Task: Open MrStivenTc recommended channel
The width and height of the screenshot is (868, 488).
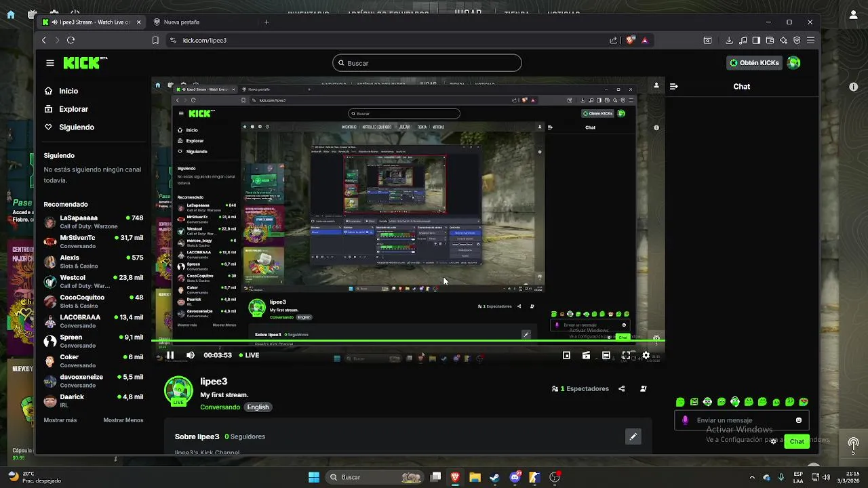Action: point(93,242)
